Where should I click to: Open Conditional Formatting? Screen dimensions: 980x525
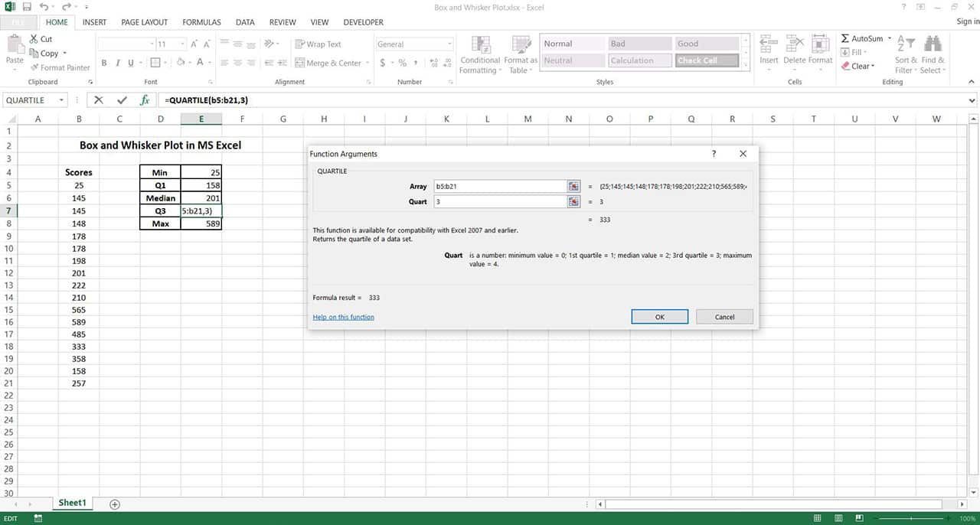coord(480,54)
